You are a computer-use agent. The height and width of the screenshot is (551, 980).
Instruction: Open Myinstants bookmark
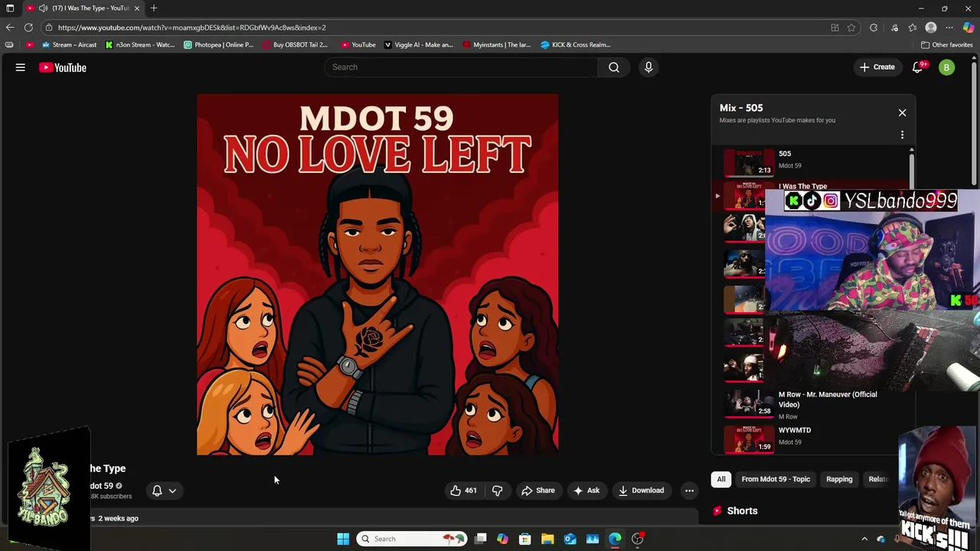496,44
